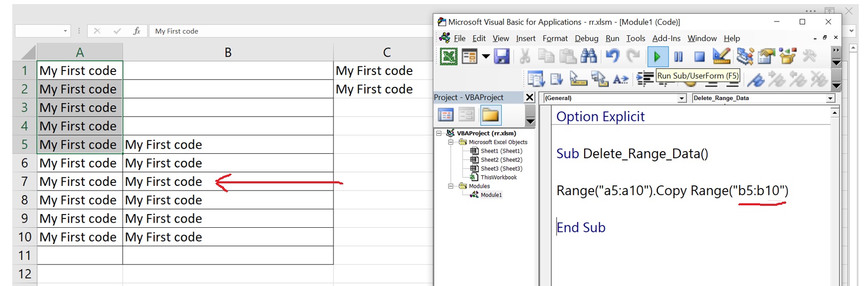Screen dimensions: 868x286
Task: Click cell B7 containing My First code
Action: tap(228, 181)
